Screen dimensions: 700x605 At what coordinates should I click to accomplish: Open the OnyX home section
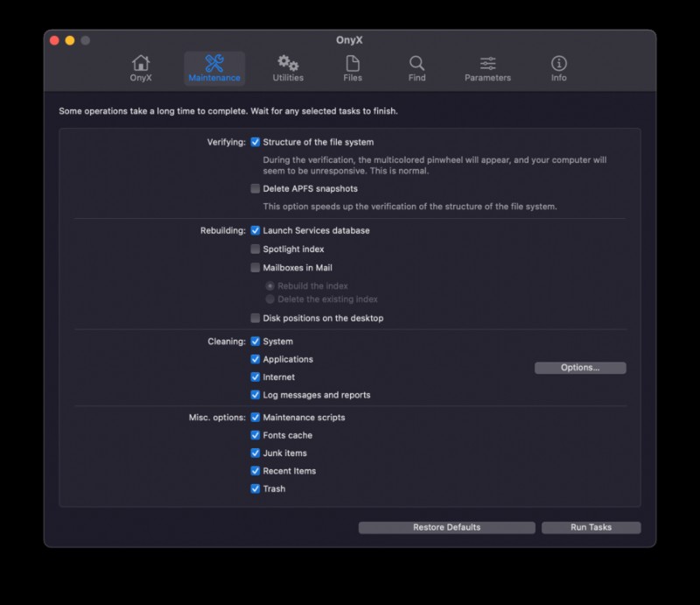pos(140,68)
